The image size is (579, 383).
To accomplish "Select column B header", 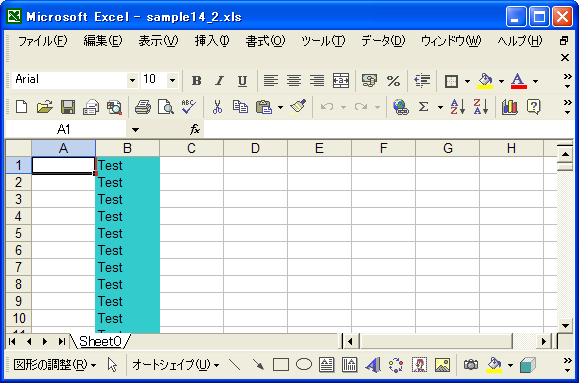I will [127, 148].
